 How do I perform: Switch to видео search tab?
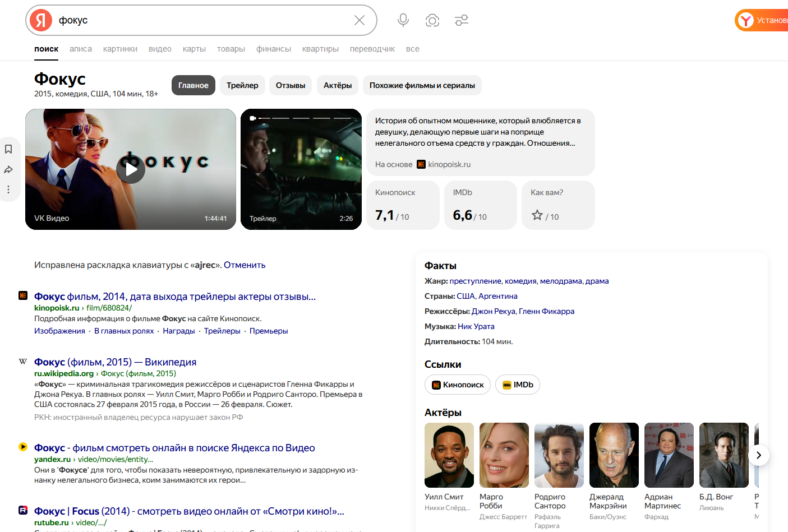[x=160, y=49]
